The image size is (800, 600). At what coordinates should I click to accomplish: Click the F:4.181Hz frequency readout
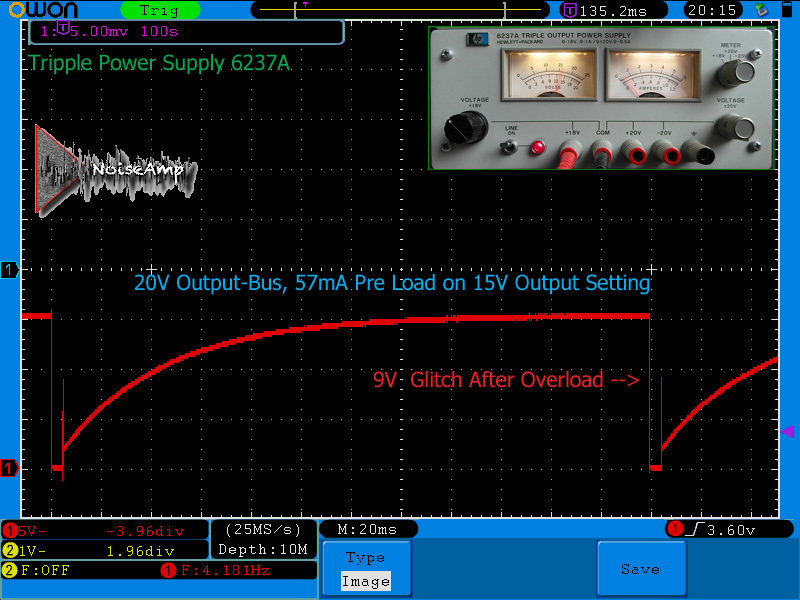[226, 570]
